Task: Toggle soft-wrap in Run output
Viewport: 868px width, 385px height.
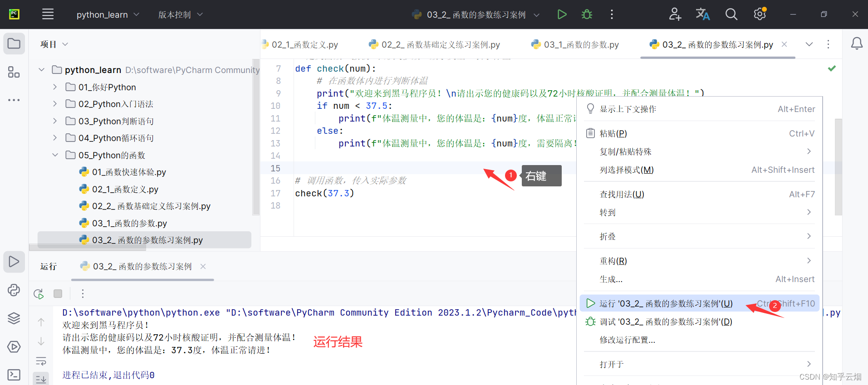Action: tap(41, 361)
